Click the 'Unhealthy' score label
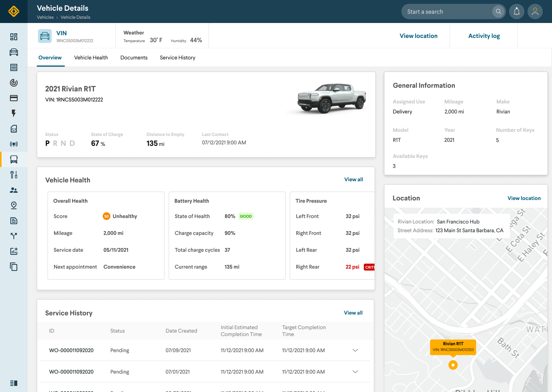The width and height of the screenshot is (552, 392). (125, 216)
